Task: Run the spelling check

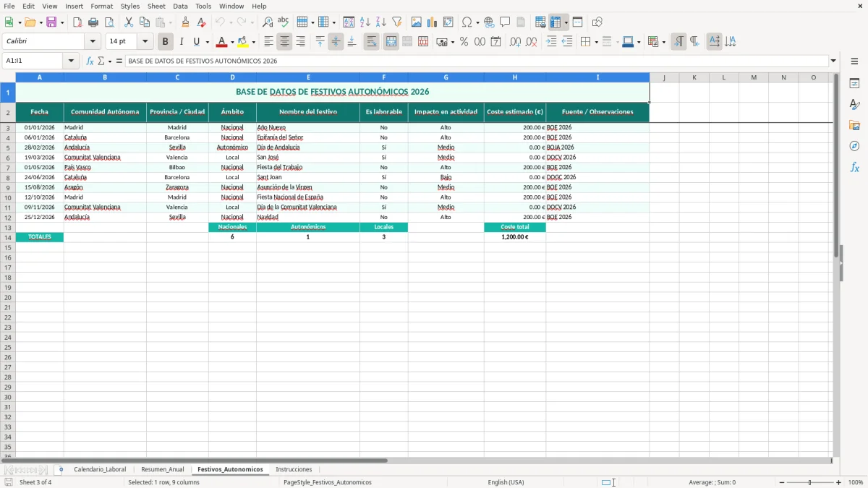Action: [284, 22]
